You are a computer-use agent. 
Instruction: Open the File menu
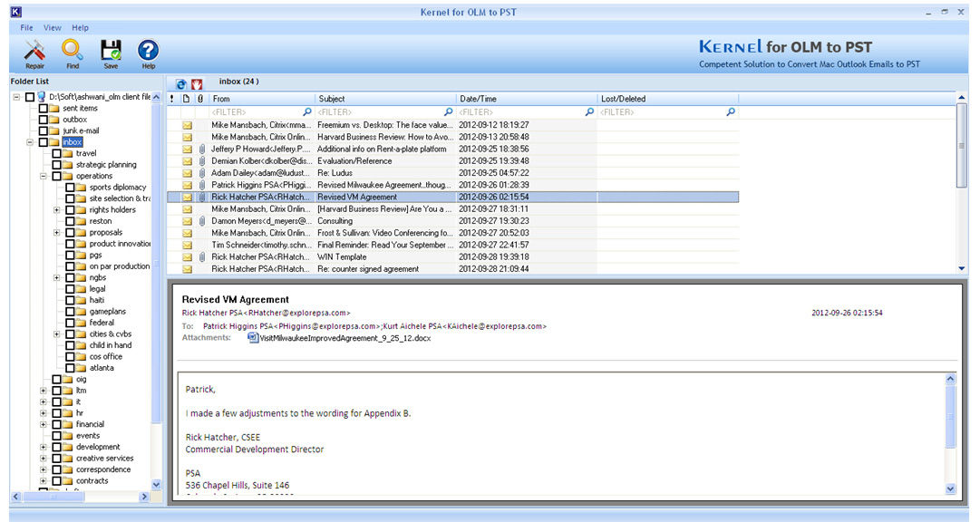(x=26, y=27)
